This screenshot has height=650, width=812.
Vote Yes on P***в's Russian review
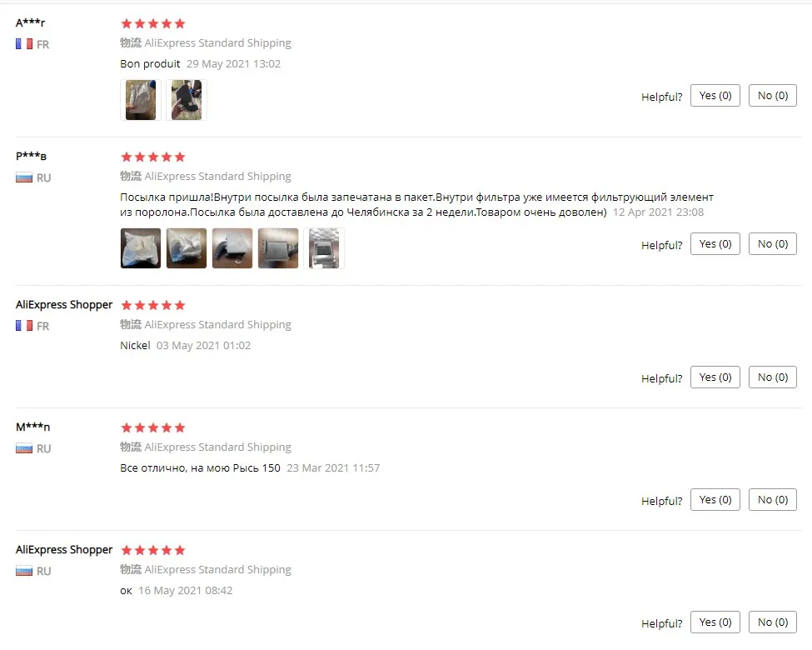[x=715, y=243]
